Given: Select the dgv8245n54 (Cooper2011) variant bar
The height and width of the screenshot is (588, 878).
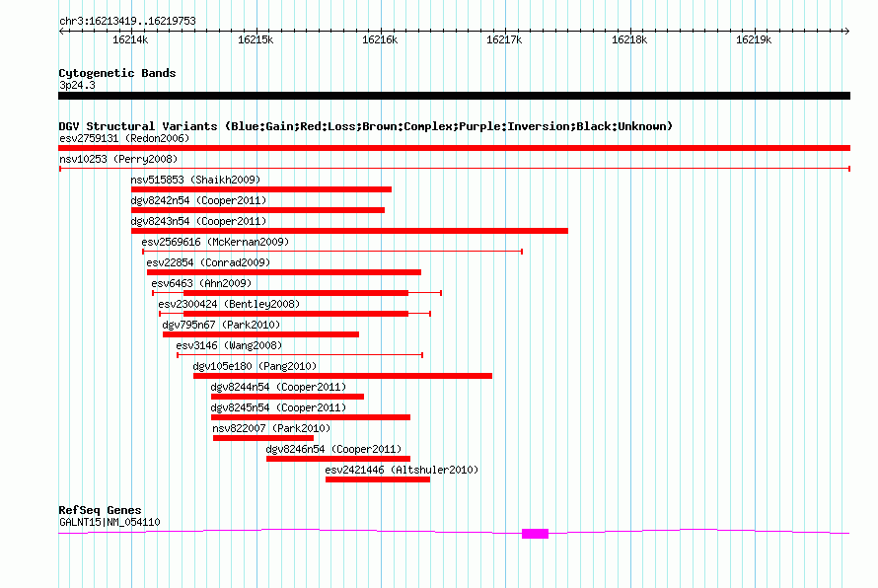Looking at the screenshot, I should point(311,417).
